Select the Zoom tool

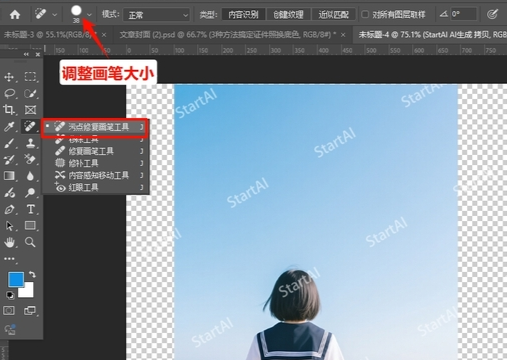[30, 242]
